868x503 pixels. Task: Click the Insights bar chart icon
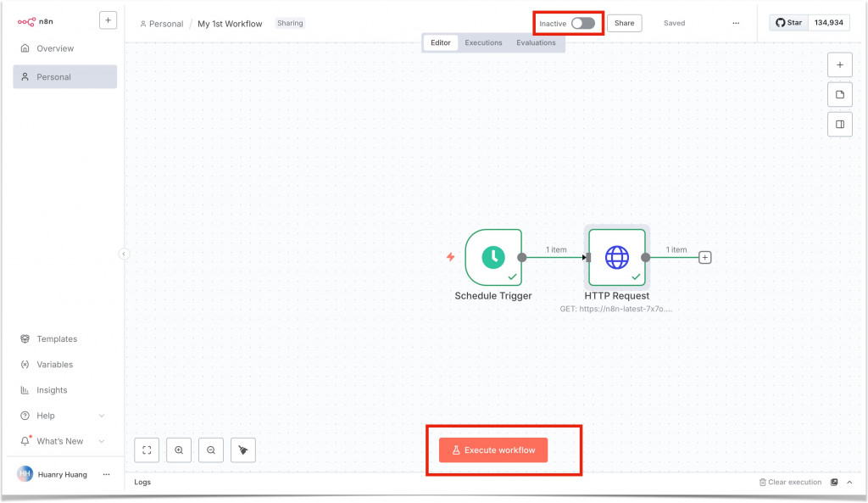click(x=25, y=389)
